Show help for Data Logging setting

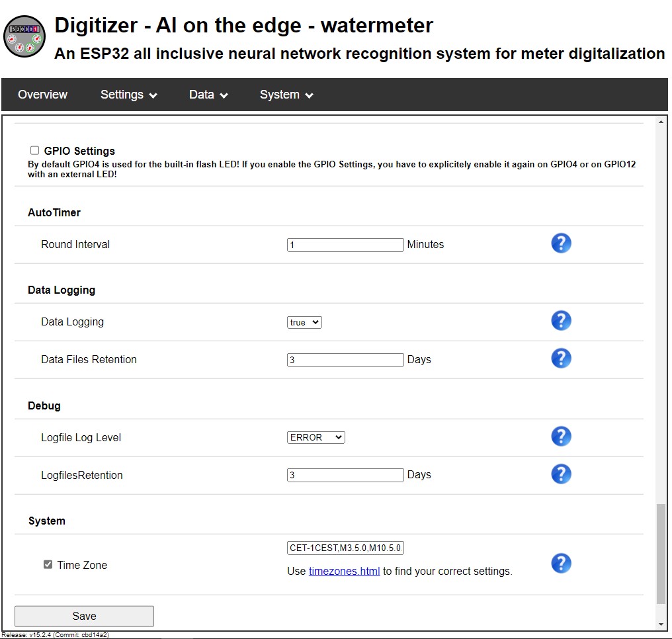click(561, 321)
